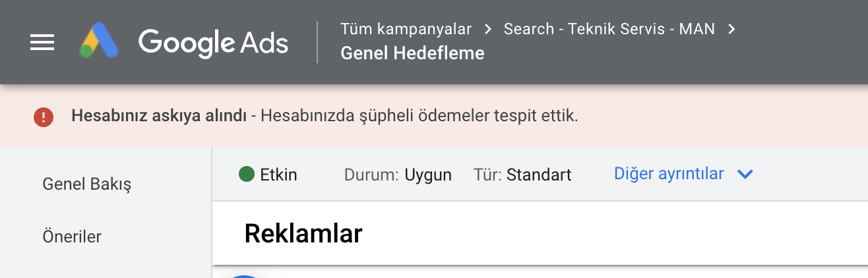The width and height of the screenshot is (868, 278).
Task: Go to Tüm kampanyalar breadcrumb
Action: (406, 29)
